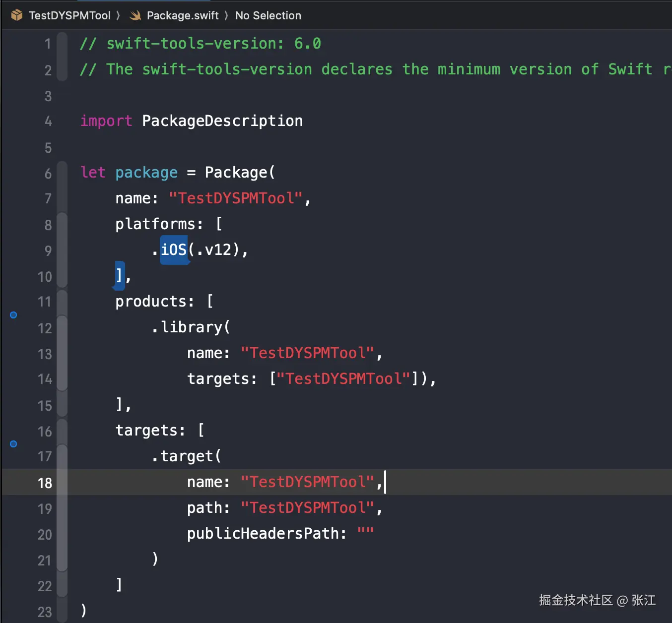Fold the targets array at line 16 ribbon

coord(62,431)
